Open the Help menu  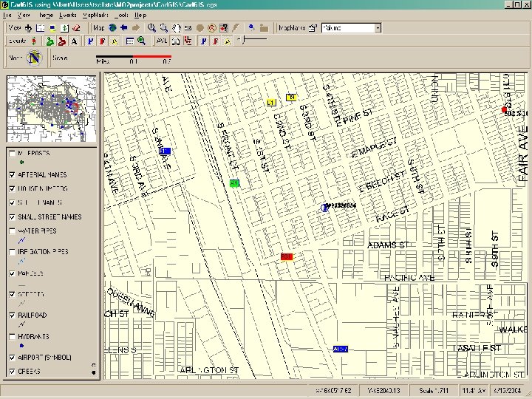tap(140, 15)
